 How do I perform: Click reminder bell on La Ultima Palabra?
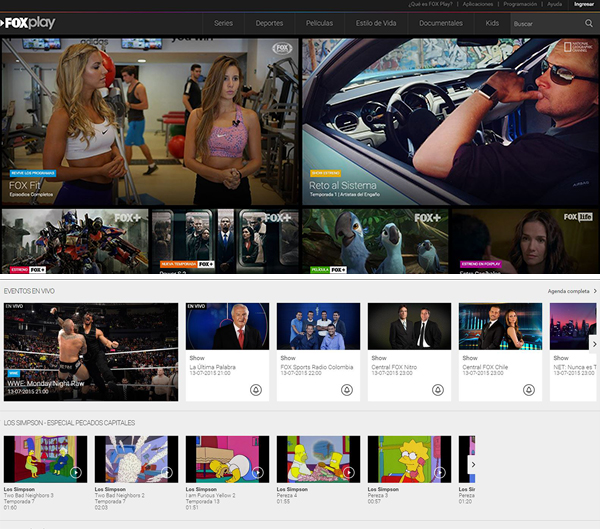[255, 390]
